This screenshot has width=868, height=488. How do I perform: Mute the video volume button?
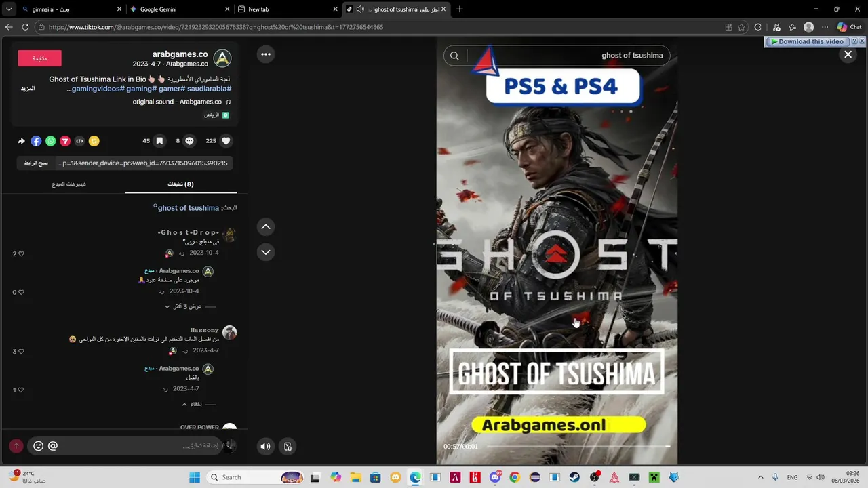tap(265, 446)
